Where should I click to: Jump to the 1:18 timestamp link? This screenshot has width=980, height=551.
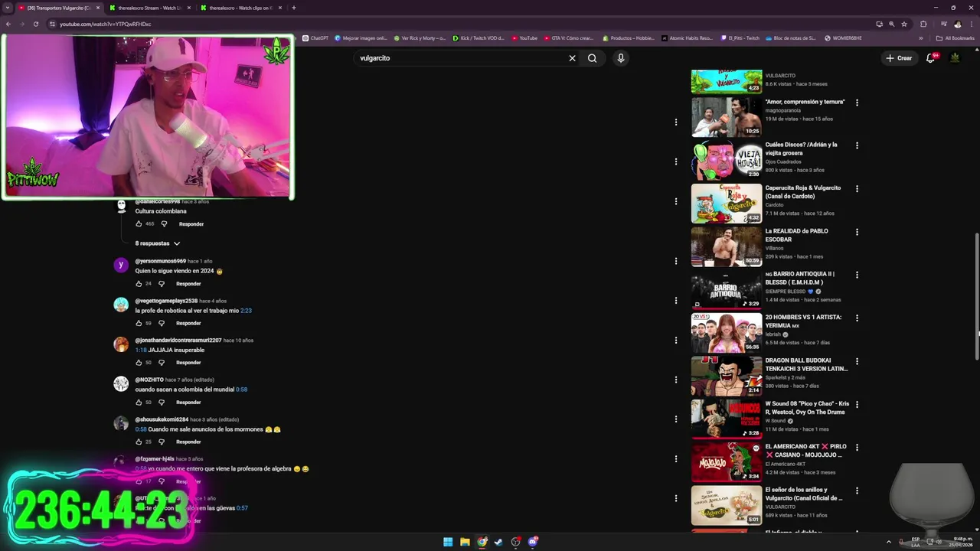(141, 350)
